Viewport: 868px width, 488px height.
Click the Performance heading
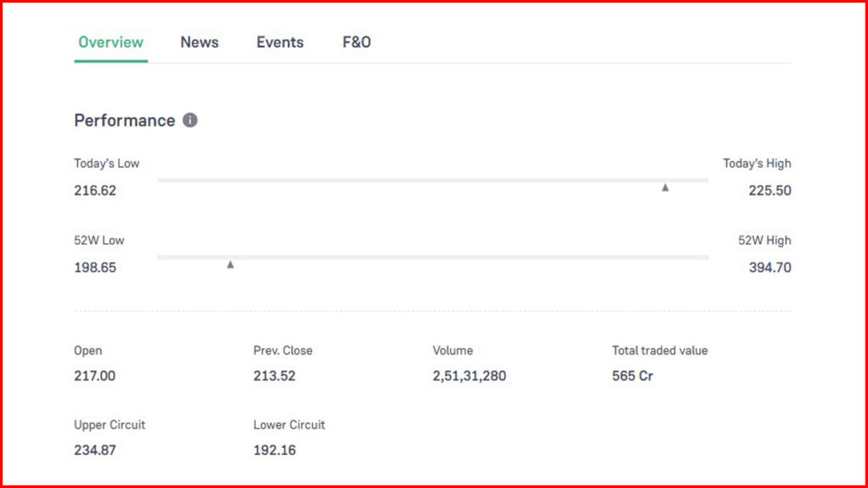125,120
